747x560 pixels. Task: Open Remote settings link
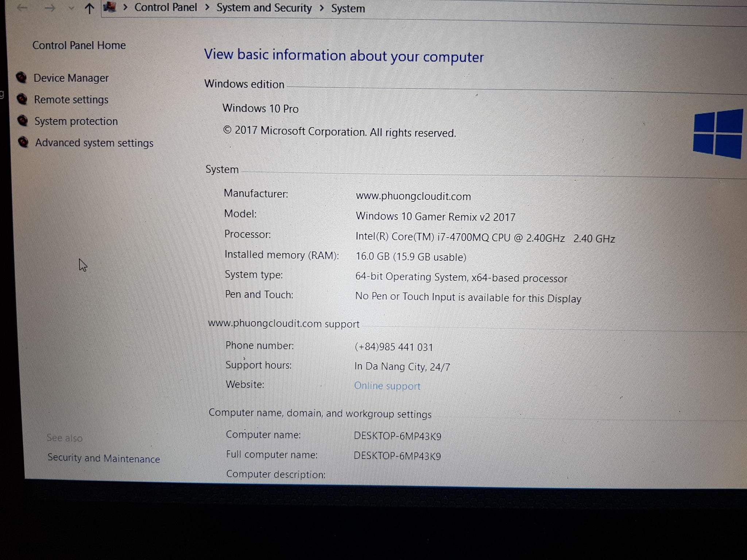pyautogui.click(x=71, y=100)
